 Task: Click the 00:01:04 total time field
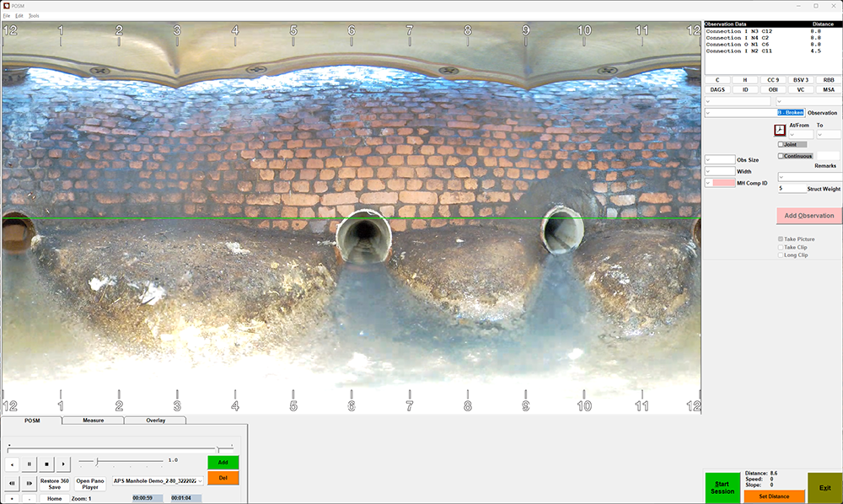point(186,498)
